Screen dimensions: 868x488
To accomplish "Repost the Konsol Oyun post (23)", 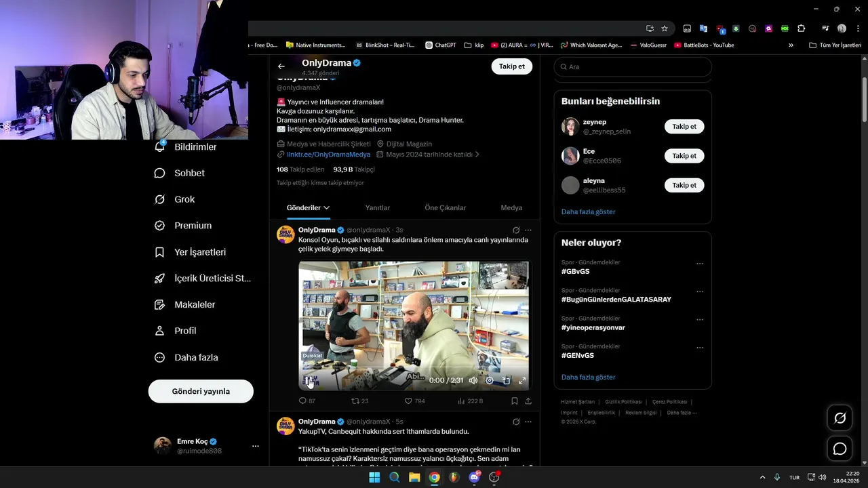I will [360, 401].
